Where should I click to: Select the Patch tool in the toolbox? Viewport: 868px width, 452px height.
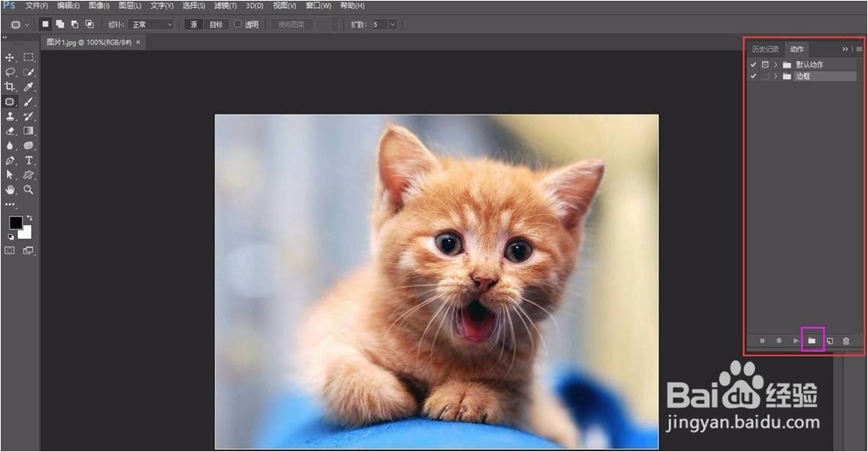point(10,102)
